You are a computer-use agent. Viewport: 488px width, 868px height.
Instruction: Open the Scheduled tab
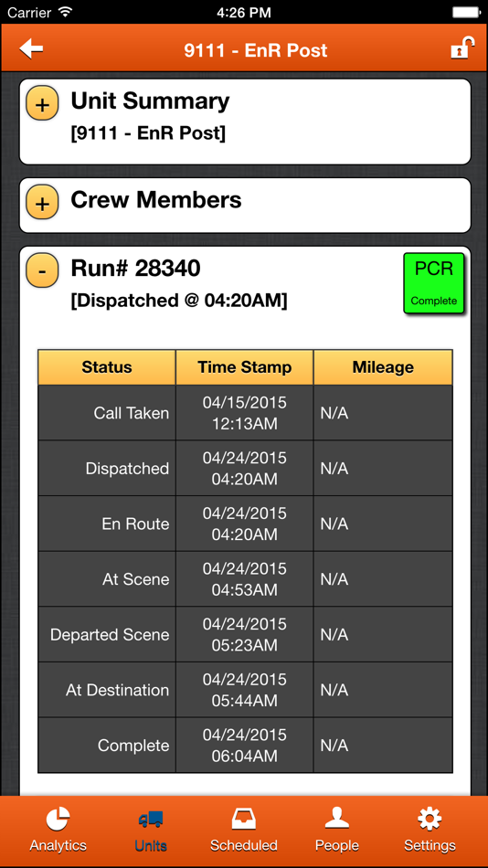point(244,830)
